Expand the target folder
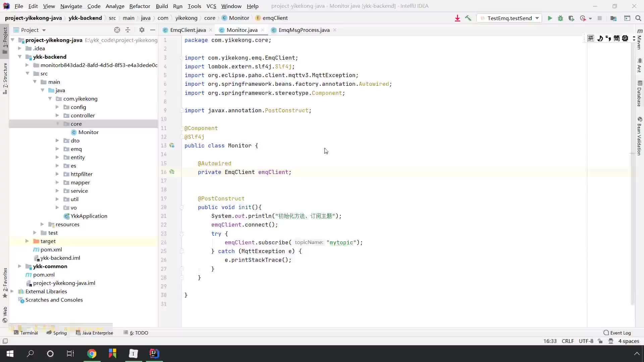 (x=27, y=241)
